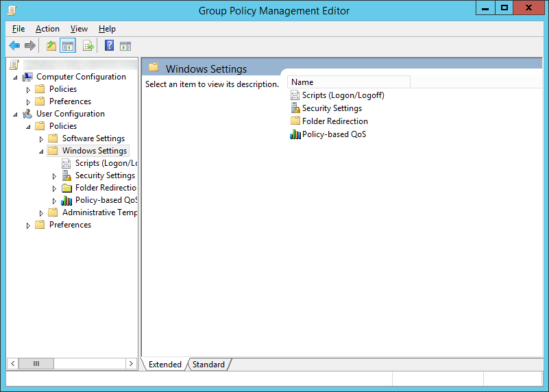Select Software Settings label in tree
Viewport: 549px width, 392px height.
(x=93, y=138)
